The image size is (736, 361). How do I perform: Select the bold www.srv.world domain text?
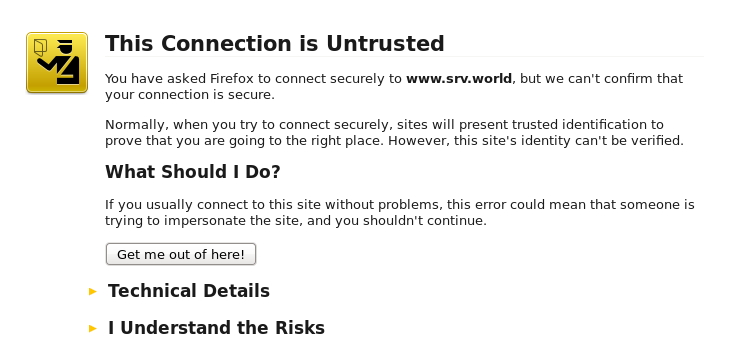tap(459, 78)
